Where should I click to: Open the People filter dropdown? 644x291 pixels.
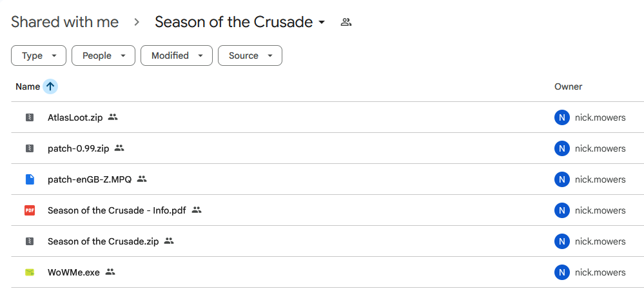(103, 55)
